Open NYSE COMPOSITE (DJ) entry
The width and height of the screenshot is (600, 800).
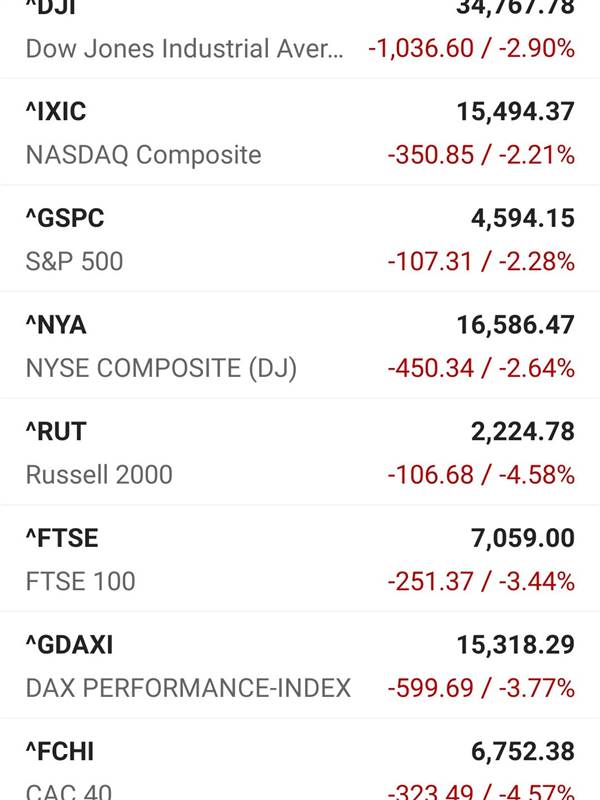coord(161,368)
